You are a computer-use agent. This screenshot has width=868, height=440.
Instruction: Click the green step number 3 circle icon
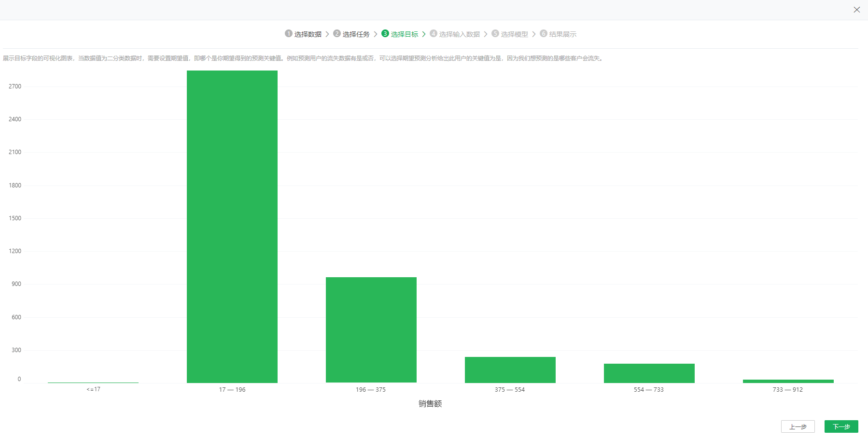(385, 33)
